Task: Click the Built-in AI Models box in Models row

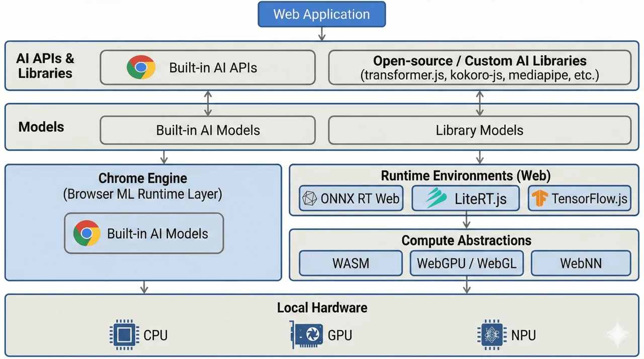Action: pyautogui.click(x=208, y=131)
